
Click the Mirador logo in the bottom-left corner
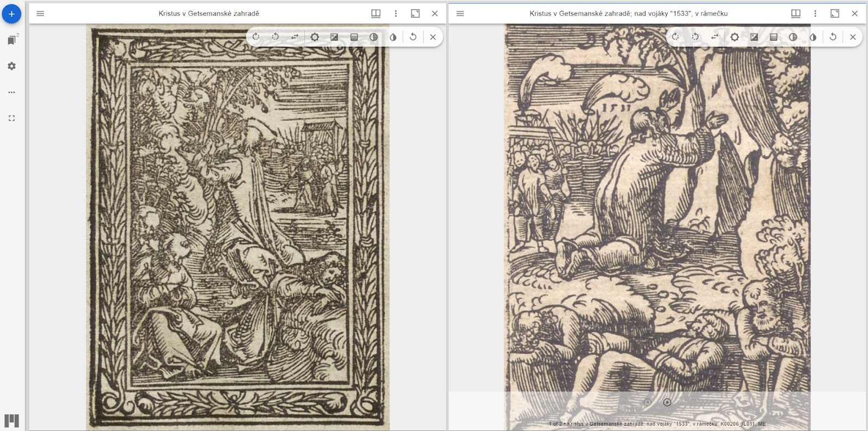pyautogui.click(x=11, y=420)
